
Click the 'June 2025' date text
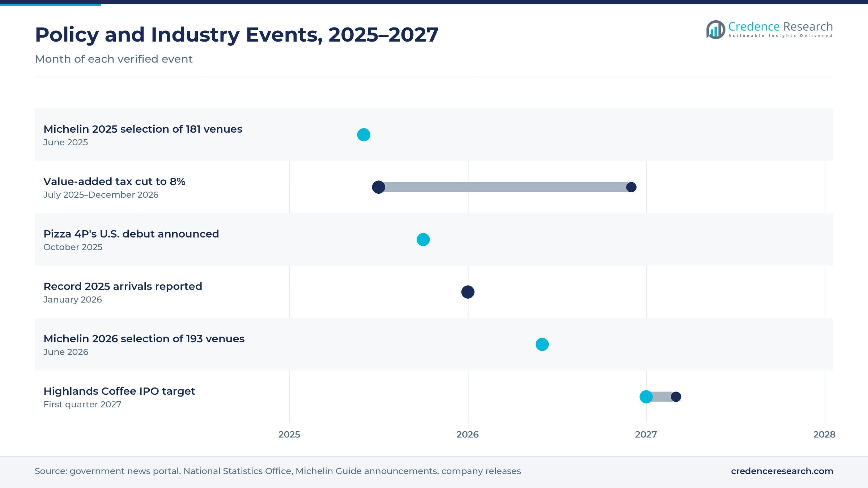click(65, 142)
